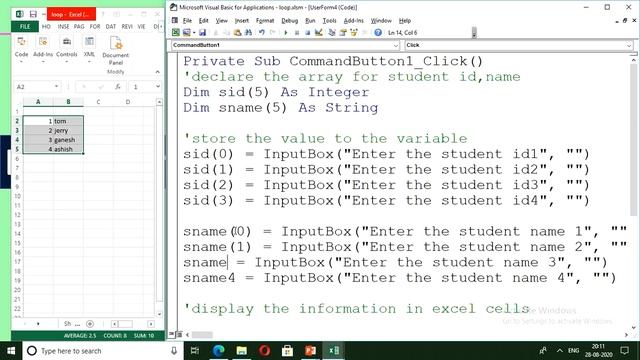Screen dimensions: 640x360
Task: Open the Add-Ins menu in VBA editor
Action: pyautogui.click(x=353, y=20)
